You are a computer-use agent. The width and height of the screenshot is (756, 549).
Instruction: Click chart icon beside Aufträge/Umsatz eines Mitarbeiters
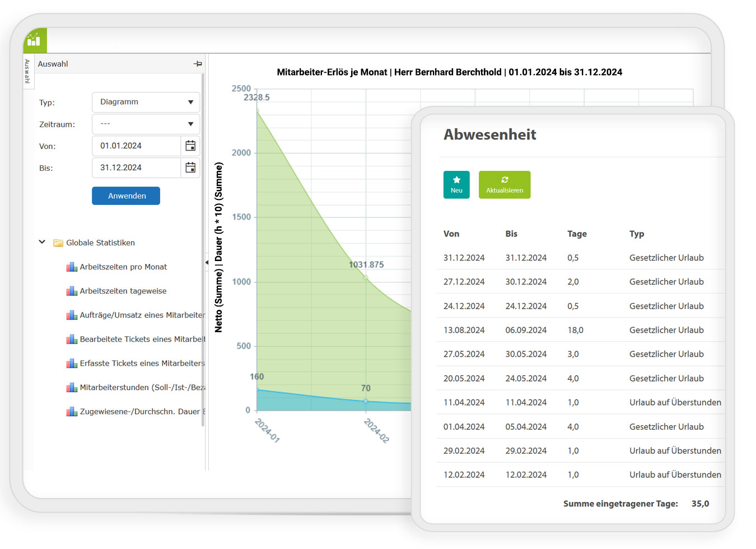click(x=72, y=315)
